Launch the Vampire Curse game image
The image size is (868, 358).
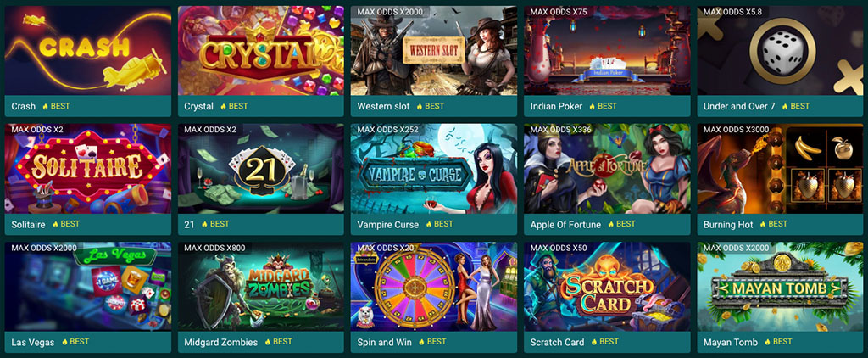[x=434, y=169]
